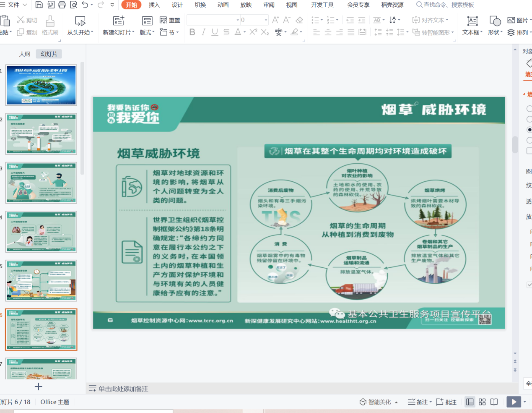
Task: Switch to slide sorter grid view icon
Action: click(x=482, y=402)
